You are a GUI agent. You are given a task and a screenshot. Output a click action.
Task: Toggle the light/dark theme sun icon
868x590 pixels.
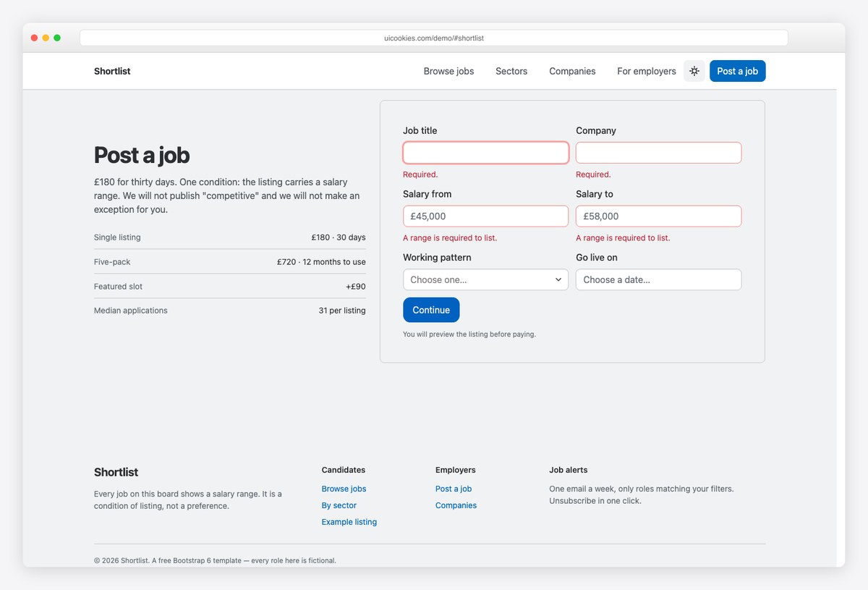pyautogui.click(x=694, y=71)
